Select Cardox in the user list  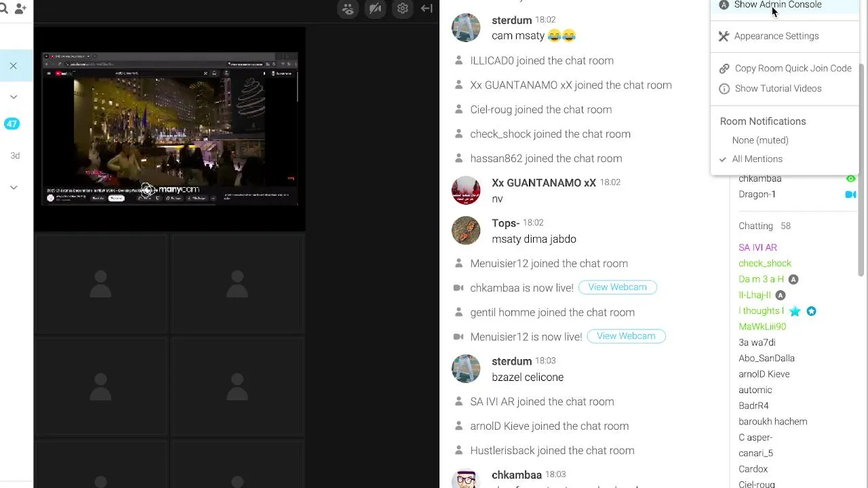pos(753,469)
